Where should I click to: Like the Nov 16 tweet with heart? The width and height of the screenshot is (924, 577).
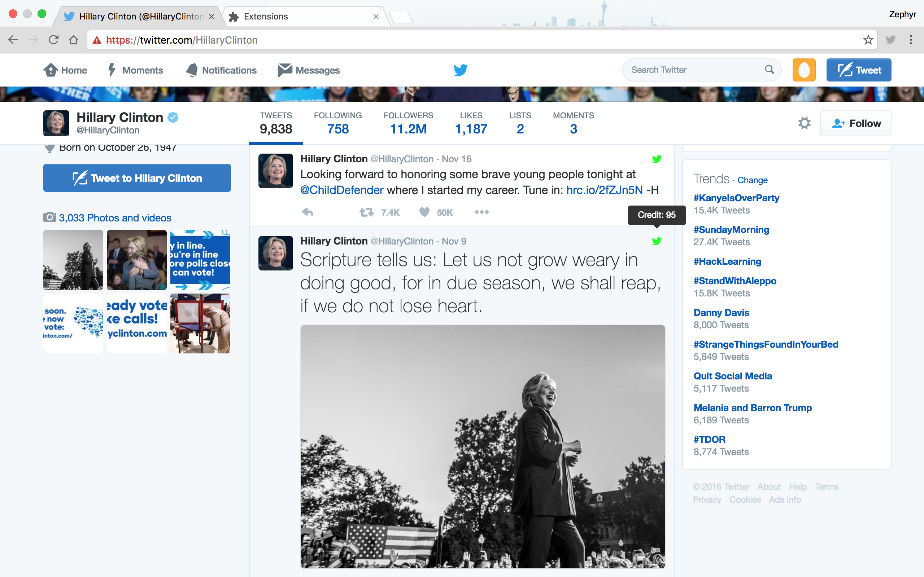(x=424, y=212)
